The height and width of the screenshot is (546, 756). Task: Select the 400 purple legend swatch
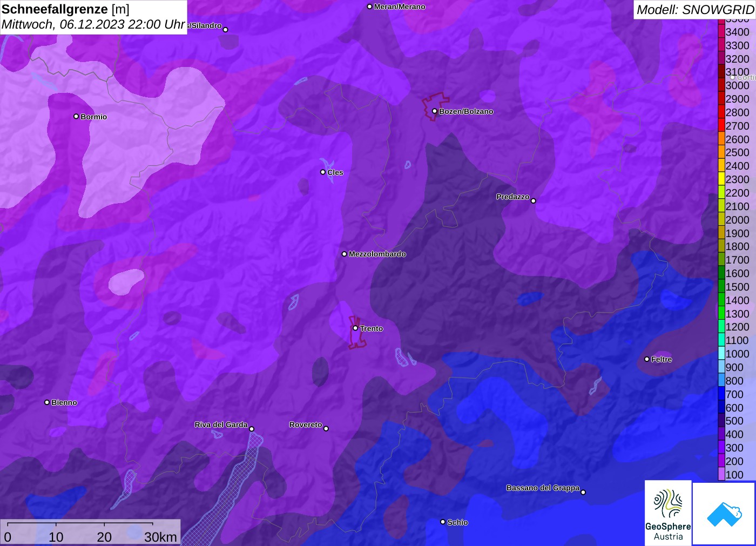tap(721, 434)
